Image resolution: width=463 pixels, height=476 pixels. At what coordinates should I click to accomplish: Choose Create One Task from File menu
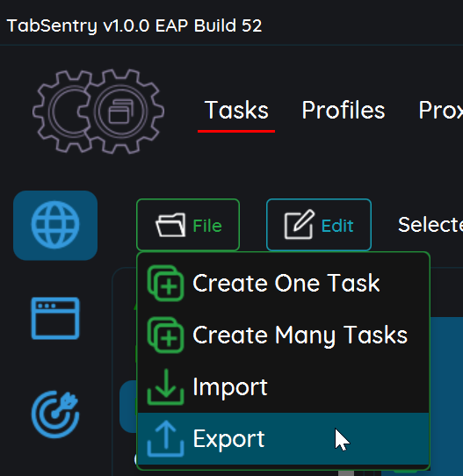tap(283, 284)
